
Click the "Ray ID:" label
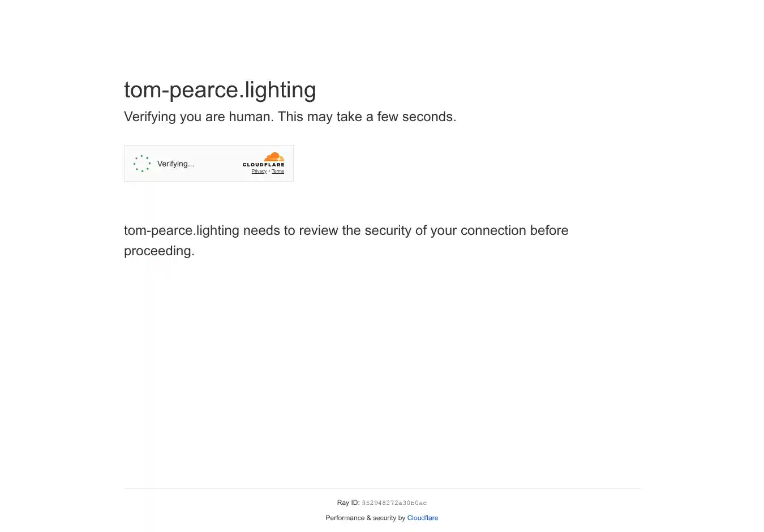348,503
